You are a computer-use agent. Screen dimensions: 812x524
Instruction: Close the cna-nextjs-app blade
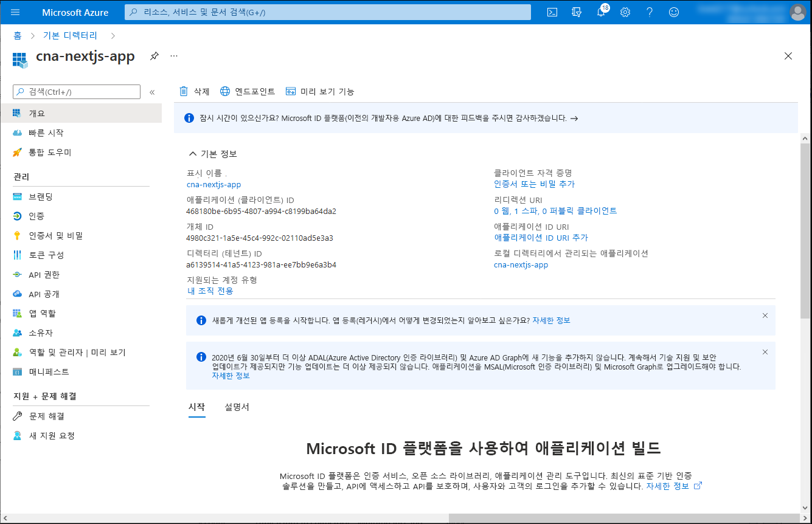click(x=788, y=56)
